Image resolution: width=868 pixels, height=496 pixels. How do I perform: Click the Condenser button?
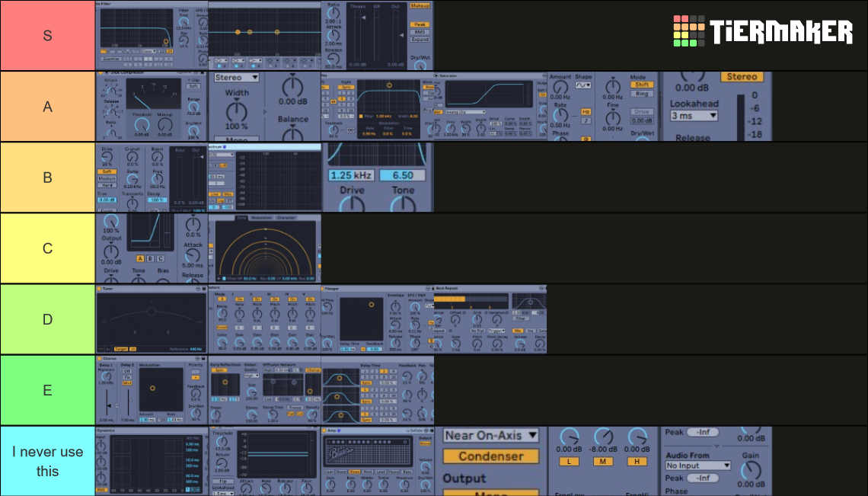coord(490,456)
